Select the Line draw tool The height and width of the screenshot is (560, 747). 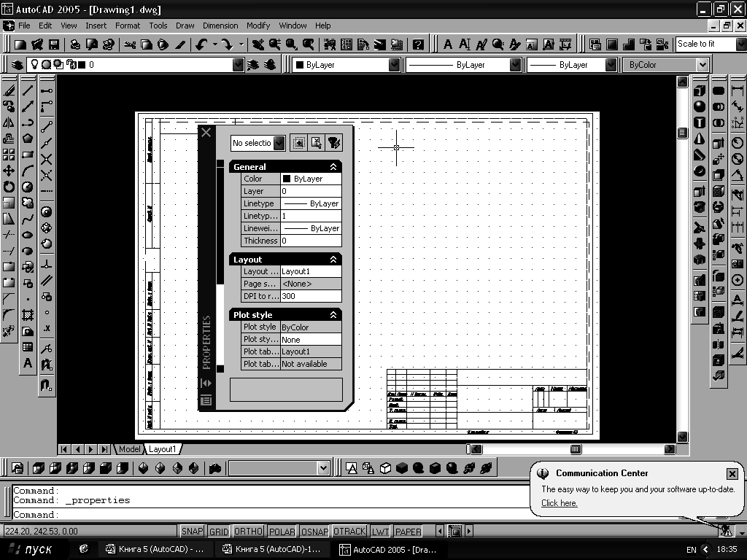(28, 90)
